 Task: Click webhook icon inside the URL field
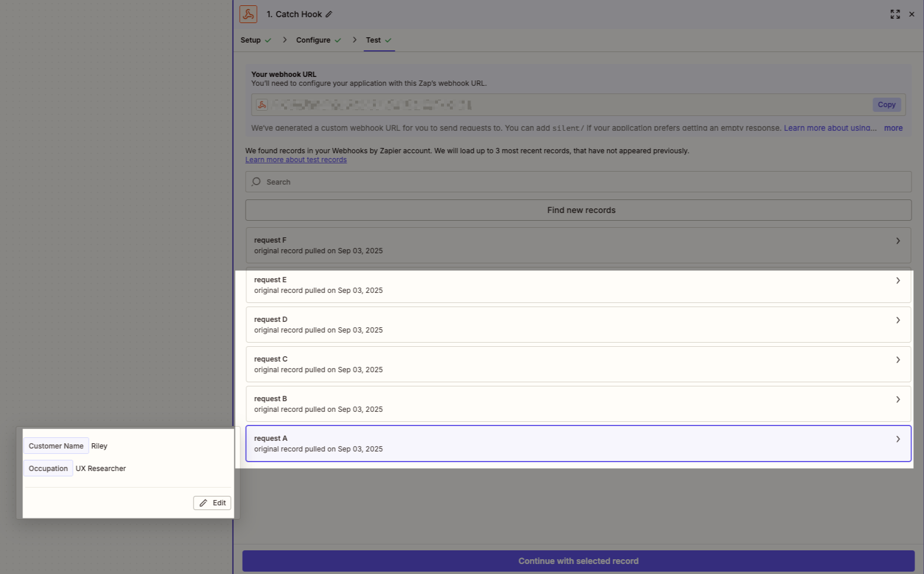point(262,105)
